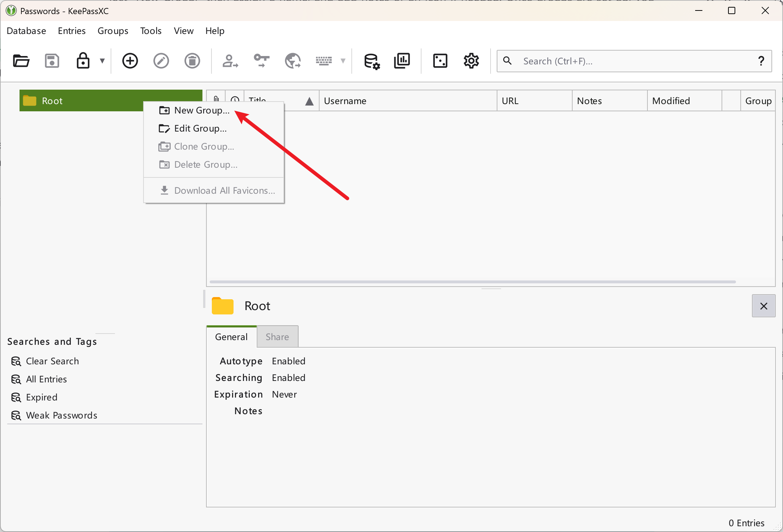Sort entries by Notes column header
Image resolution: width=783 pixels, height=532 pixels.
tap(610, 101)
